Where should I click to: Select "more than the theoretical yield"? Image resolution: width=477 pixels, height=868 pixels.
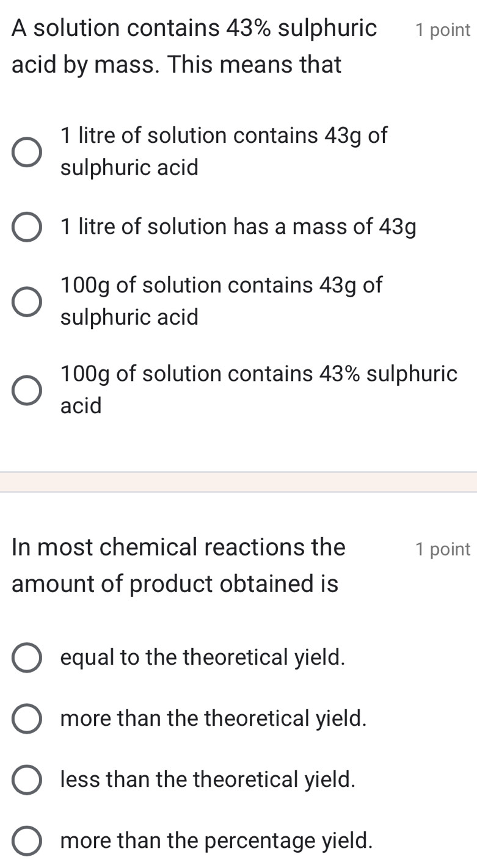26,719
